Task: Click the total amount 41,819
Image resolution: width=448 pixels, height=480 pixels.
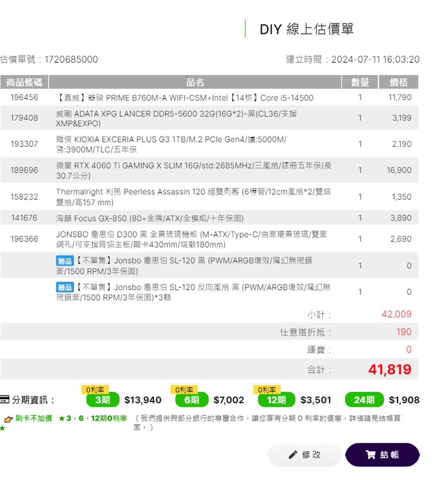Action: [x=389, y=370]
